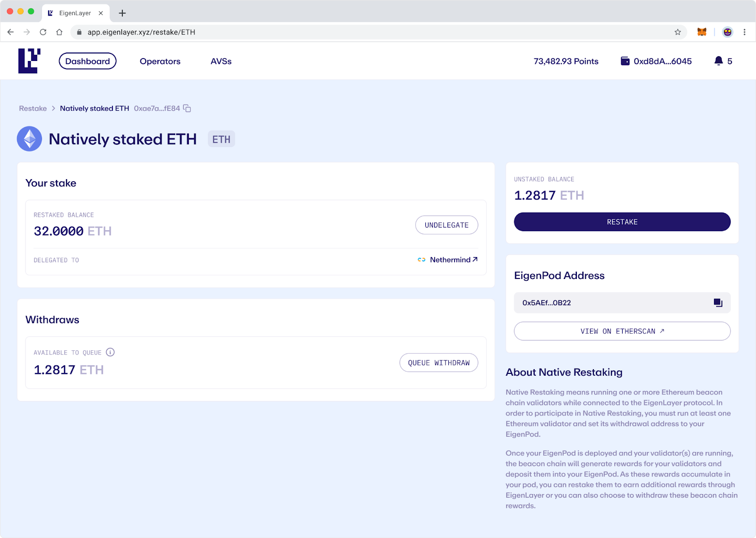This screenshot has height=538, width=756.
Task: Go to the Operators page
Action: 160,61
